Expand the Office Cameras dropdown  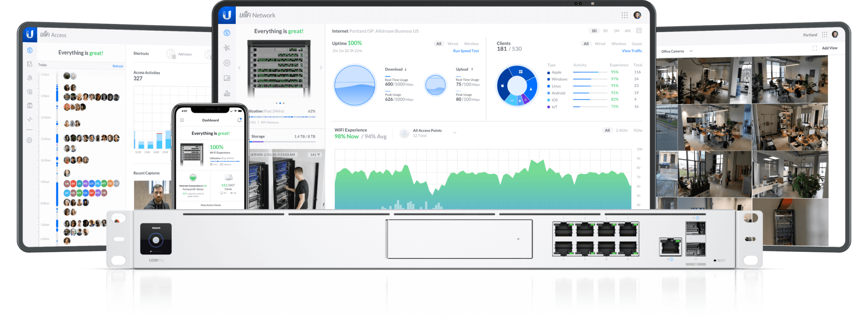691,51
